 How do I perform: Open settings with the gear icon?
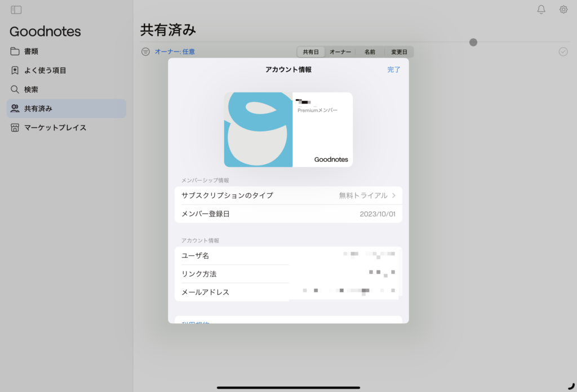coord(562,9)
